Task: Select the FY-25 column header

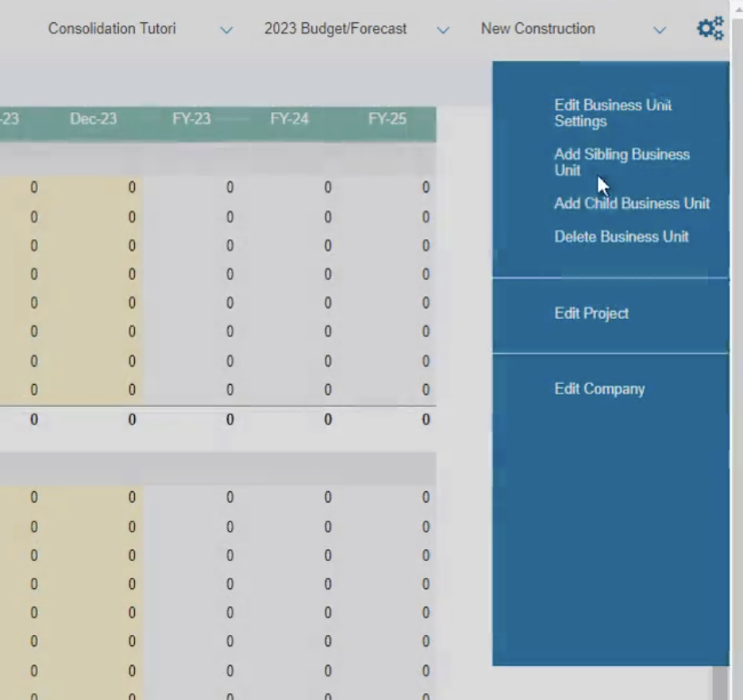Action: [x=387, y=119]
